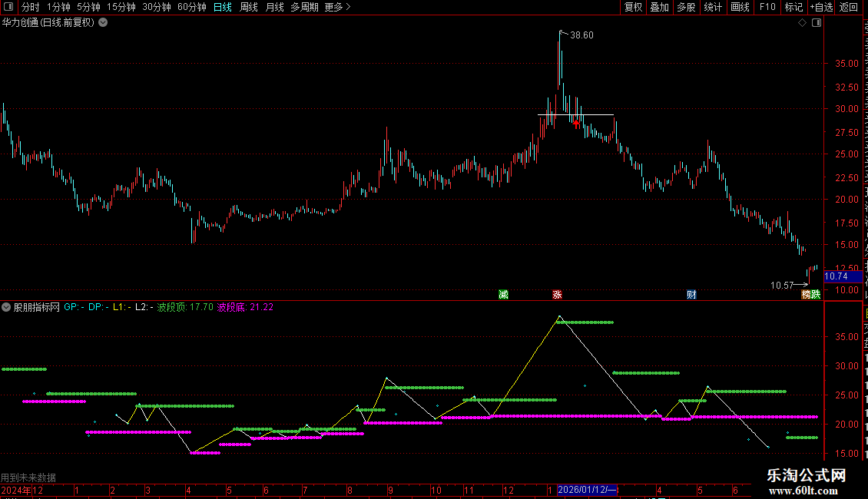Click the 波段底: 21.22 indicator value
Viewport: 868px width, 499px height.
pyautogui.click(x=245, y=307)
